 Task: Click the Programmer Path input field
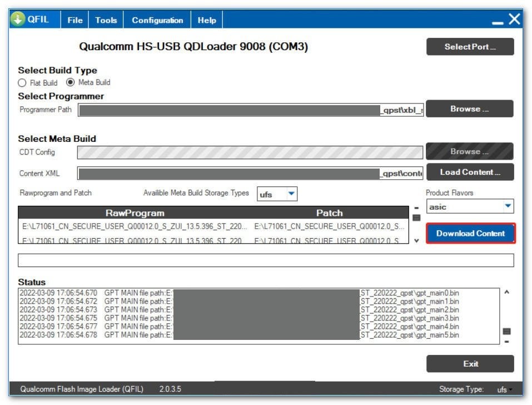[x=251, y=110]
